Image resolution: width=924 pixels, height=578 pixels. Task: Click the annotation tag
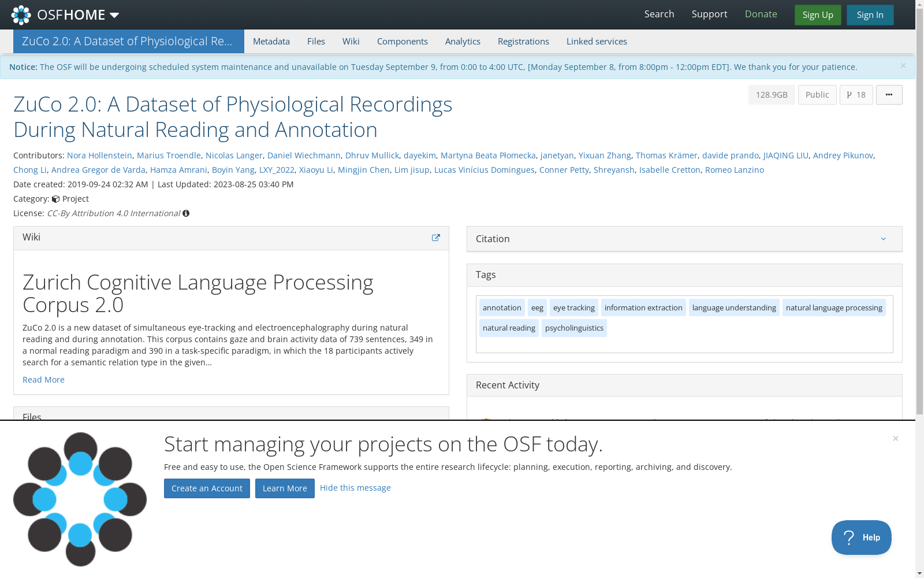(502, 307)
